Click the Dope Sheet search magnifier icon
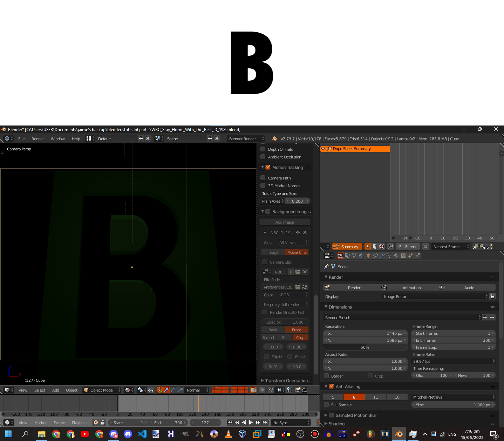 coord(390,246)
